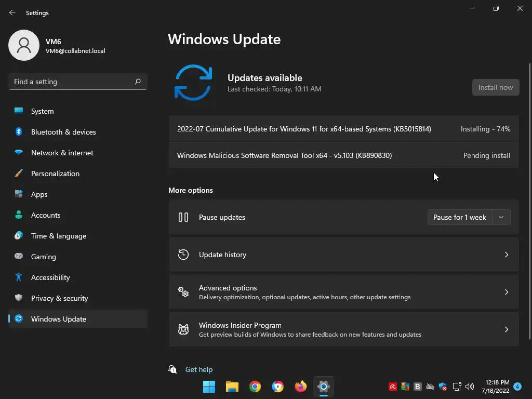Open Windows Insider Program via its chevron
Viewport: 532px width, 399px height.
[506, 329]
